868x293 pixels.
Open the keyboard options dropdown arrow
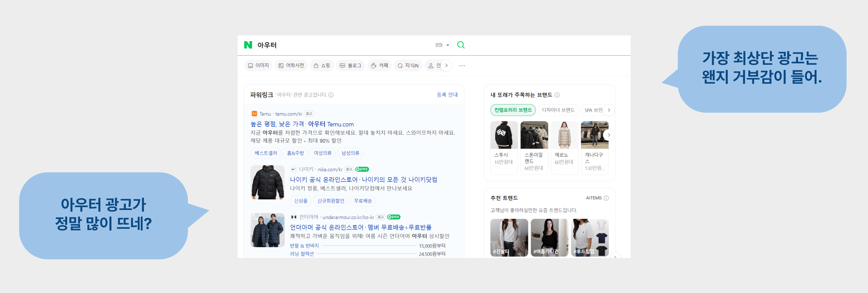448,45
